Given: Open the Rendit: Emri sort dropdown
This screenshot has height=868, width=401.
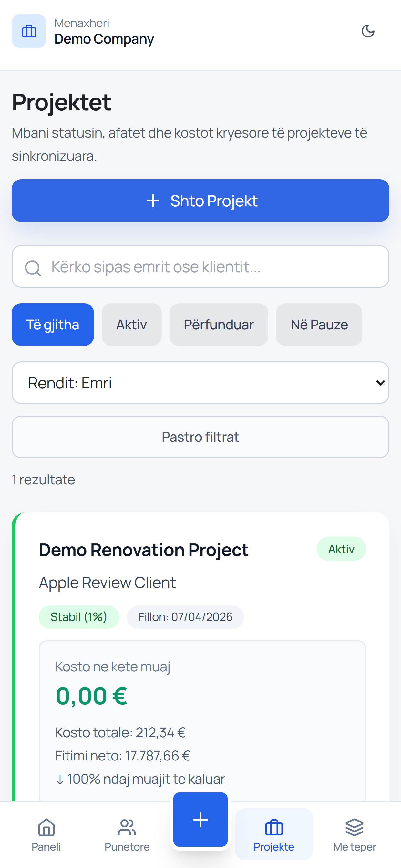Looking at the screenshot, I should coord(200,383).
